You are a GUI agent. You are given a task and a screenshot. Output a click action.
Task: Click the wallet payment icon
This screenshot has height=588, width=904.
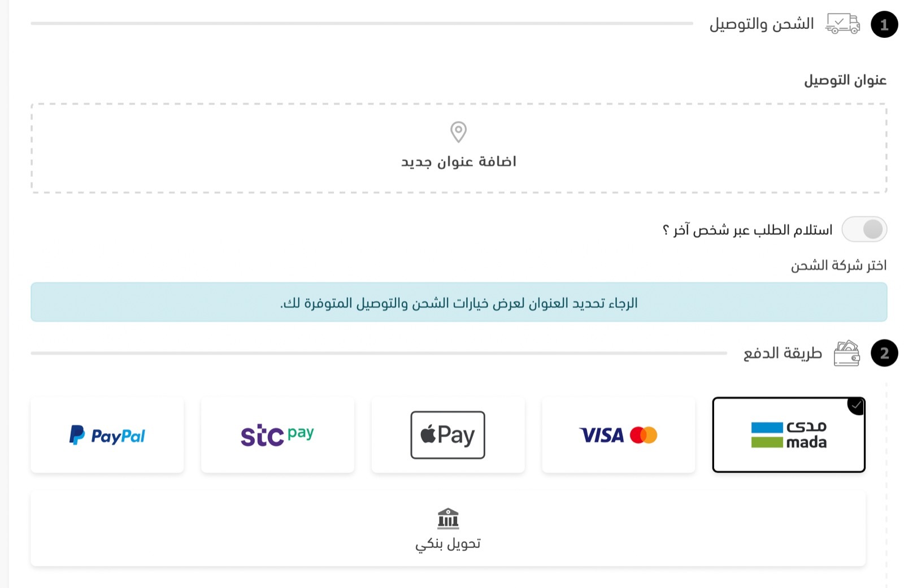[x=846, y=354]
